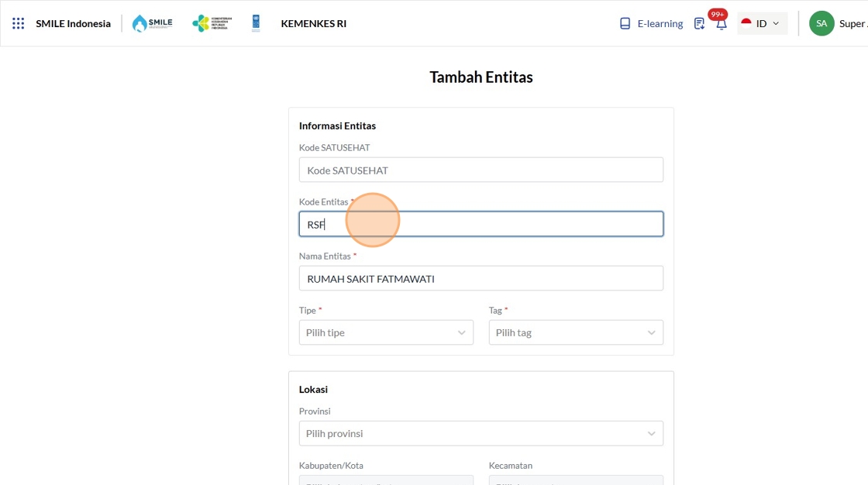Click the KEMENKES RI header text
The image size is (868, 485).
pyautogui.click(x=313, y=23)
